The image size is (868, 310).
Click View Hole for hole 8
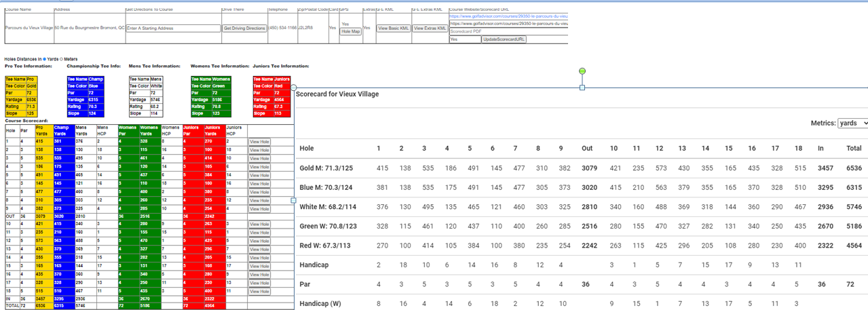259,201
